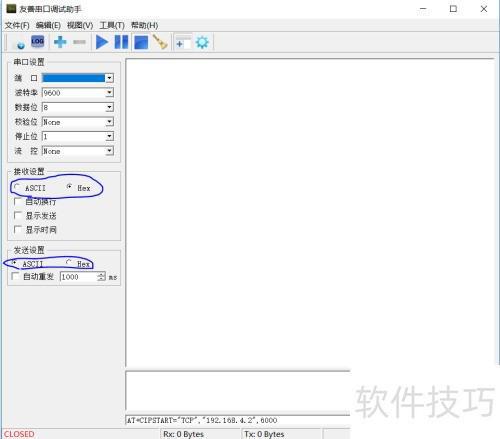The height and width of the screenshot is (439, 500).
Task: Click the LOG icon in toolbar
Action: pos(37,41)
